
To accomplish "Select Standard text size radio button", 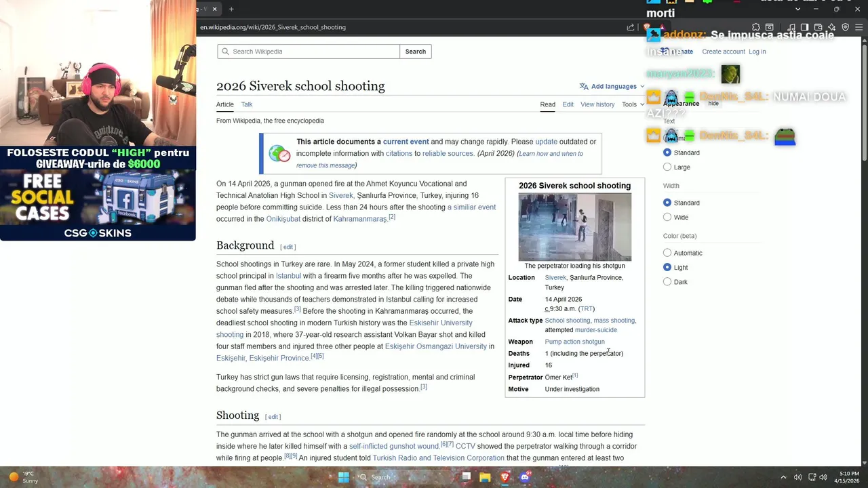I will [x=667, y=152].
